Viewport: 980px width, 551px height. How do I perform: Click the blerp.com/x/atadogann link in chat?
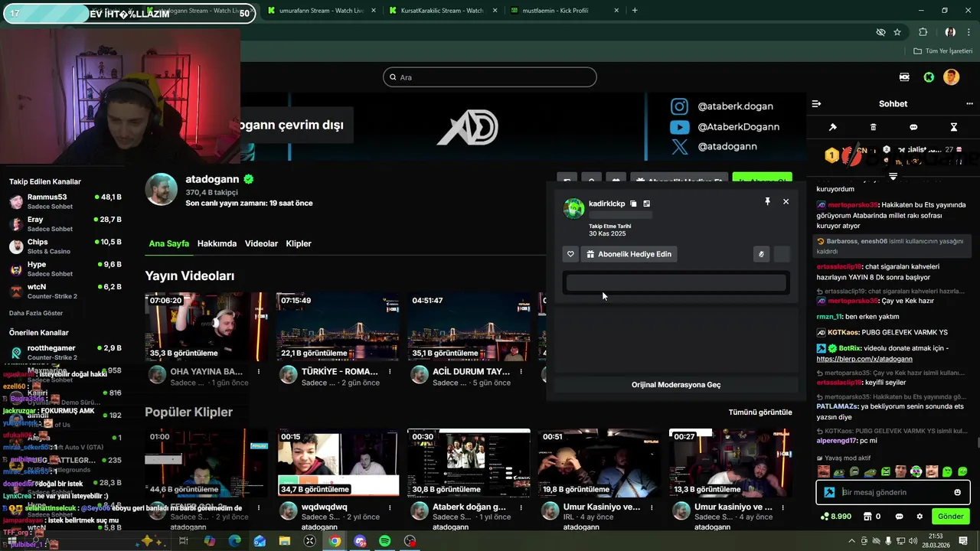864,359
